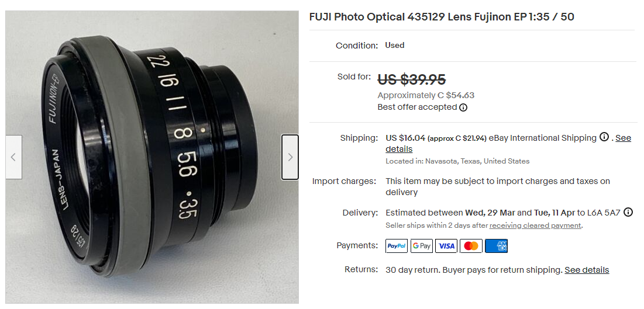Click info icon after eBay International Shipping
The height and width of the screenshot is (309, 644).
604,137
